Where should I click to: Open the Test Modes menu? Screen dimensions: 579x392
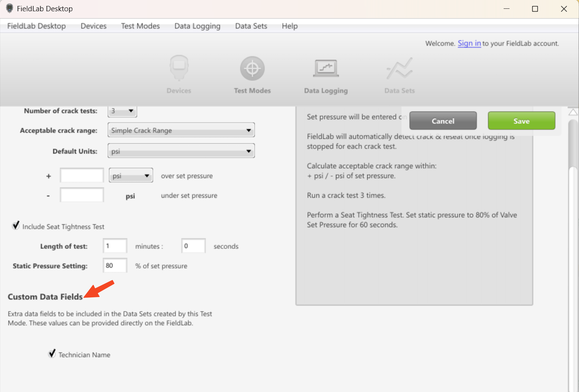point(140,26)
